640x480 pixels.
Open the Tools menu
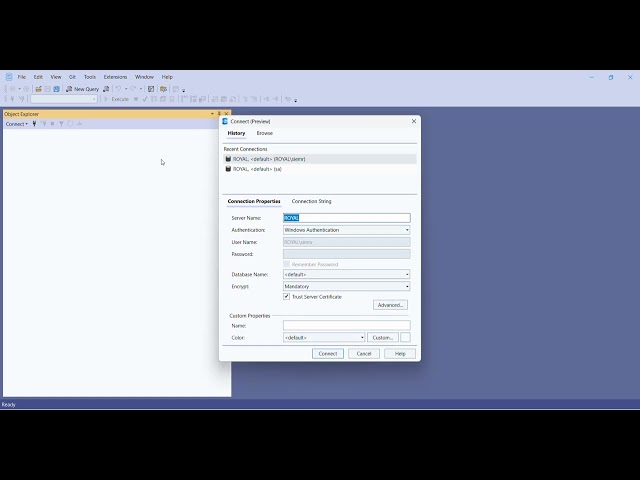[90, 77]
